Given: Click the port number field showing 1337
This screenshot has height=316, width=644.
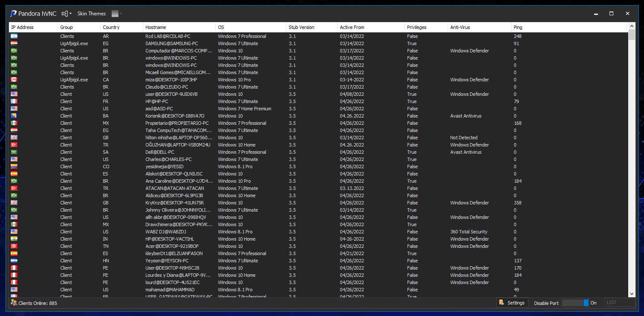Looking at the screenshot, I should pyautogui.click(x=619, y=303).
